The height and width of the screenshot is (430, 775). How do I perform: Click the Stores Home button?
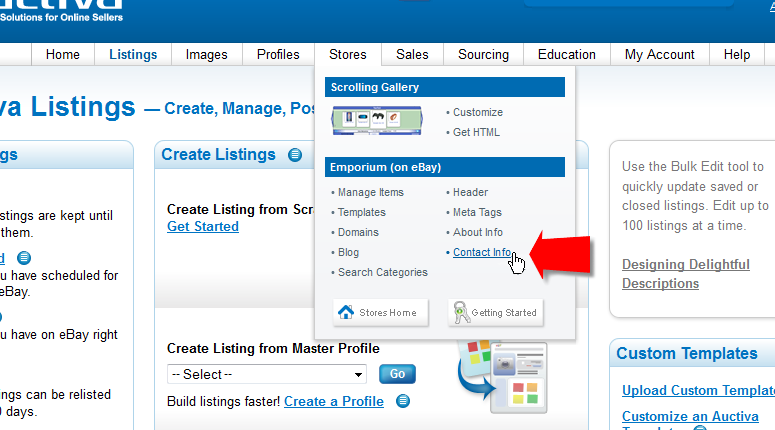point(381,312)
